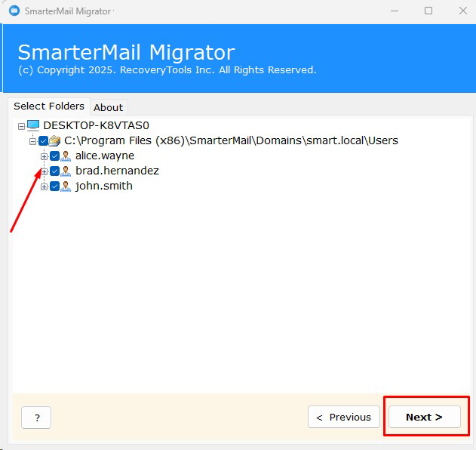Expand the brad.hernandez mailbox node
The image size is (476, 450).
pos(44,171)
